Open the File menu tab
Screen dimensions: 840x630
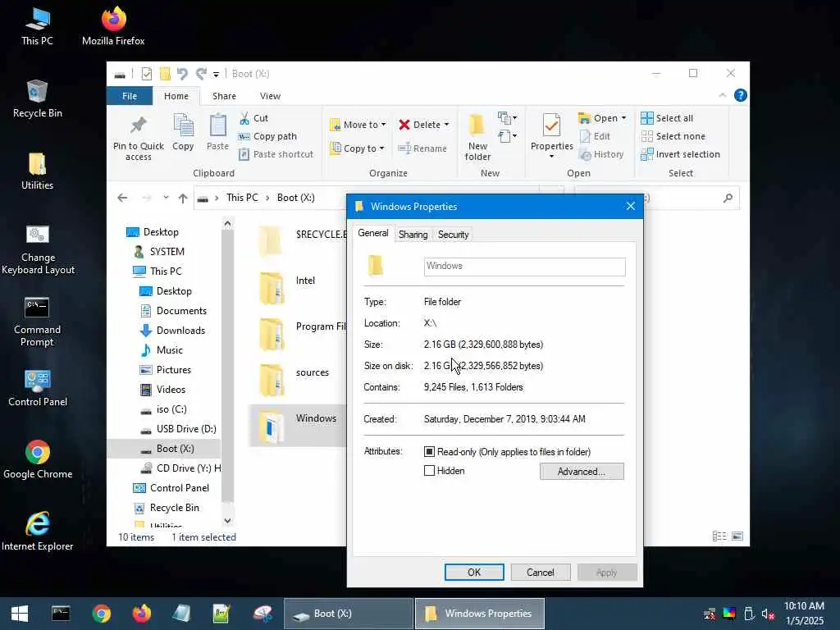tap(130, 96)
